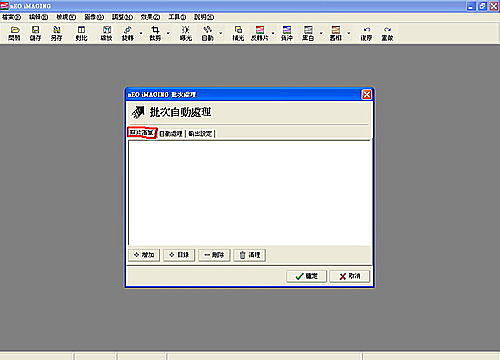Image resolution: width=500 pixels, height=360 pixels.
Task: Confirm with the OK (確定) checkmark button
Action: point(306,276)
